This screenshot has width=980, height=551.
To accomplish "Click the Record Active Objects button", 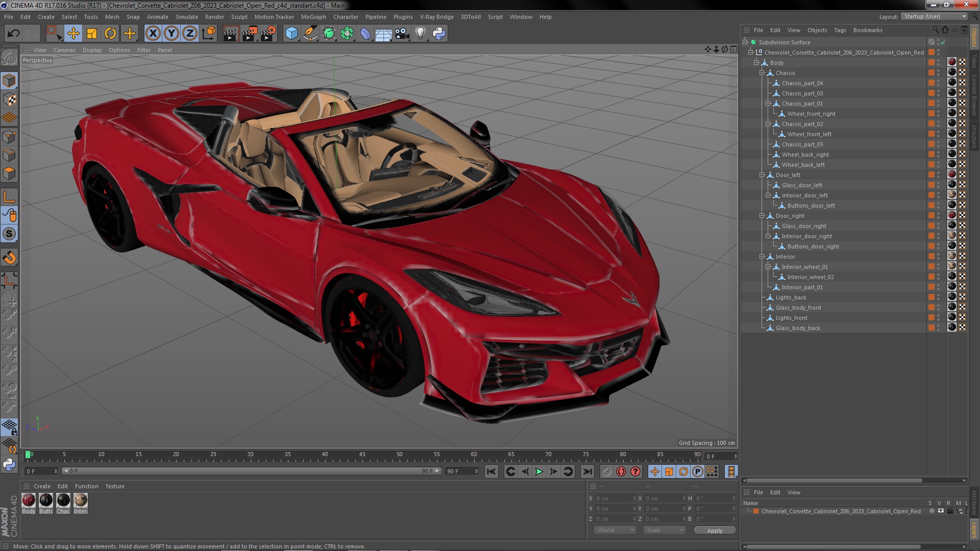I will [x=606, y=471].
